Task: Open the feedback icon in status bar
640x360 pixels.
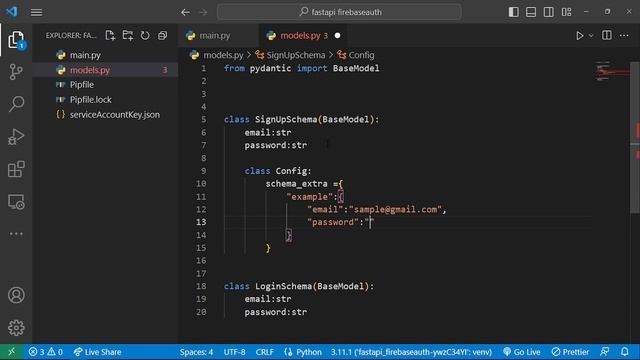Action: pyautogui.click(x=604, y=351)
